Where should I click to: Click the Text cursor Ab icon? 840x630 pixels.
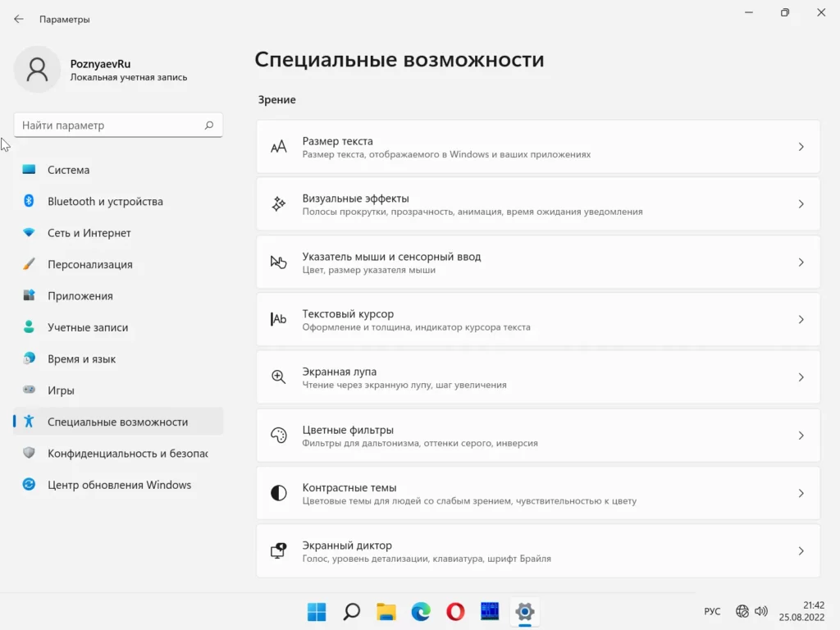click(279, 320)
